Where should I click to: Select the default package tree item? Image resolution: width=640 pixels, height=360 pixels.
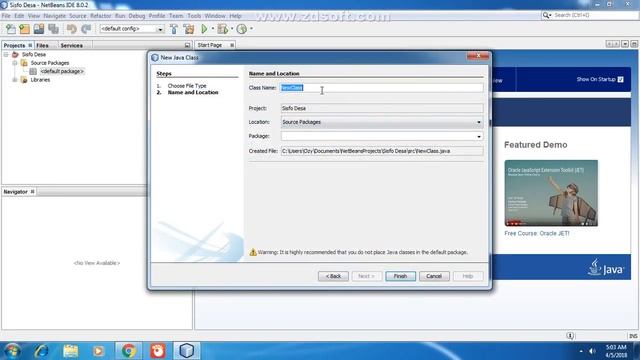tap(62, 71)
